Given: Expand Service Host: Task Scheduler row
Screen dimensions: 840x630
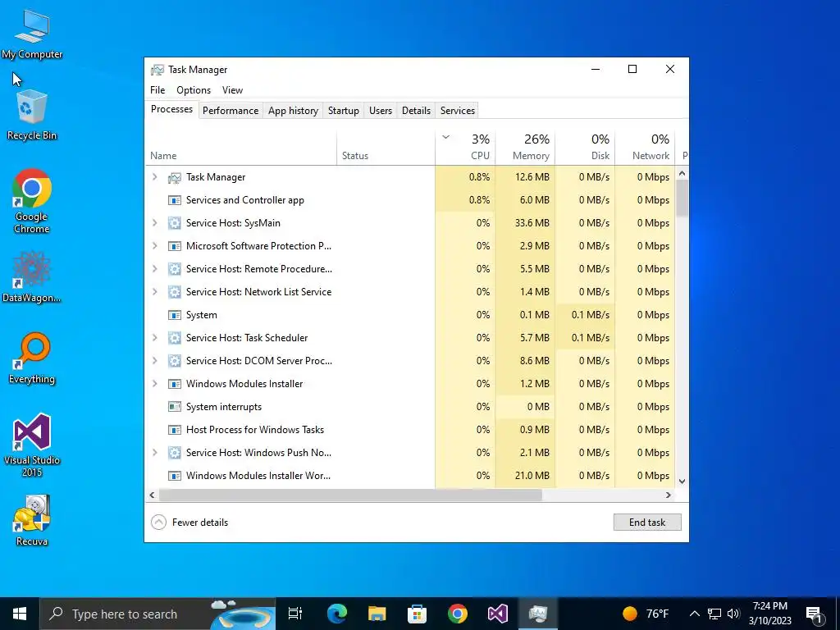Looking at the screenshot, I should coord(155,338).
